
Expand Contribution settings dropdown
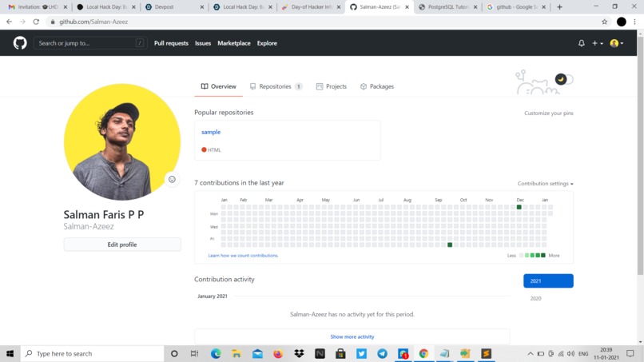tap(545, 184)
